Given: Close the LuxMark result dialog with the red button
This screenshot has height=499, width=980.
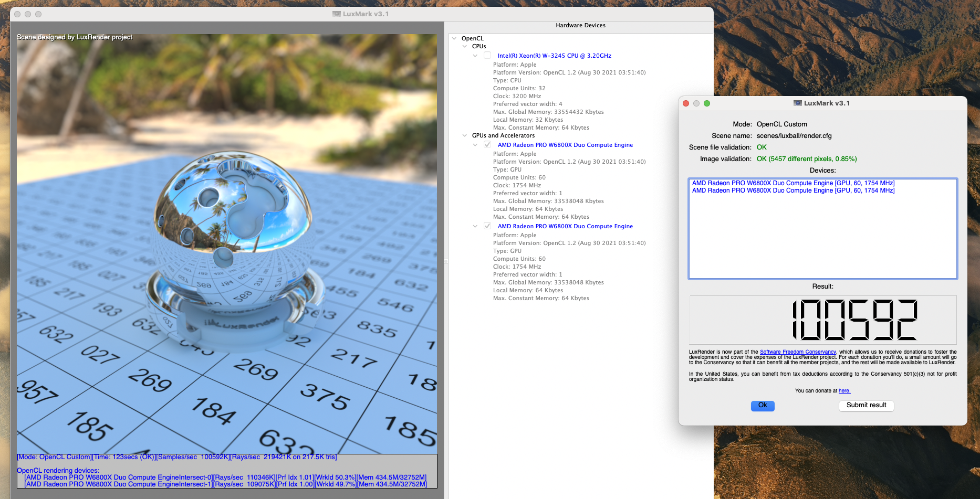Looking at the screenshot, I should click(686, 103).
